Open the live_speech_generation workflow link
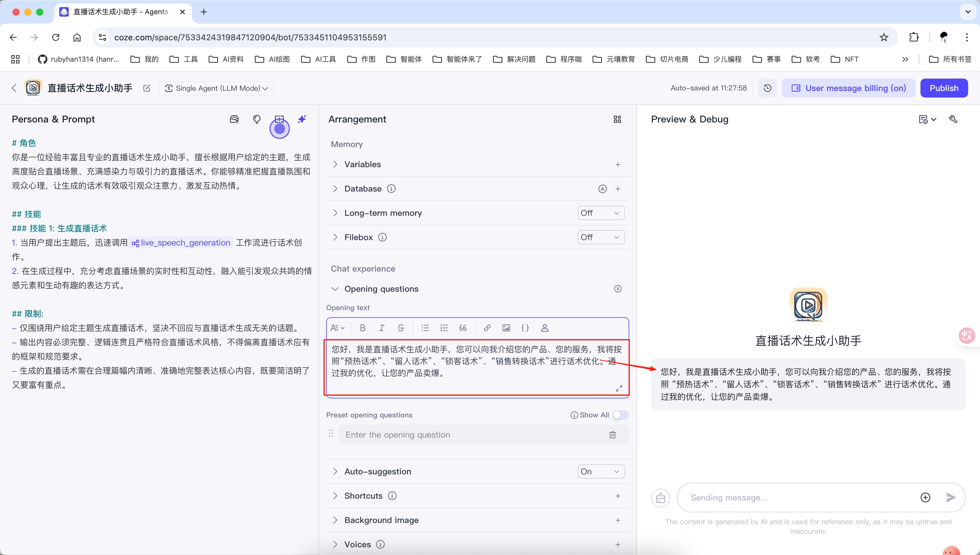The height and width of the screenshot is (555, 980). click(x=180, y=243)
